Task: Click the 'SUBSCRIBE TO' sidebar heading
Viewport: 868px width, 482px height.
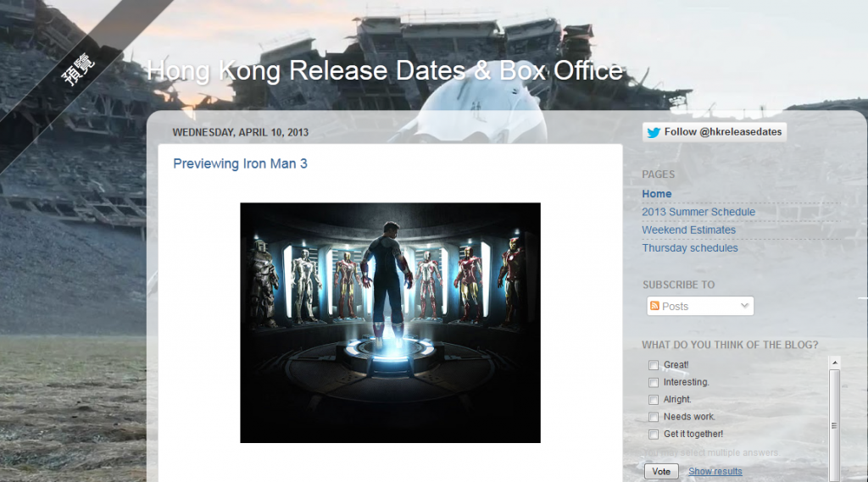Action: click(679, 285)
